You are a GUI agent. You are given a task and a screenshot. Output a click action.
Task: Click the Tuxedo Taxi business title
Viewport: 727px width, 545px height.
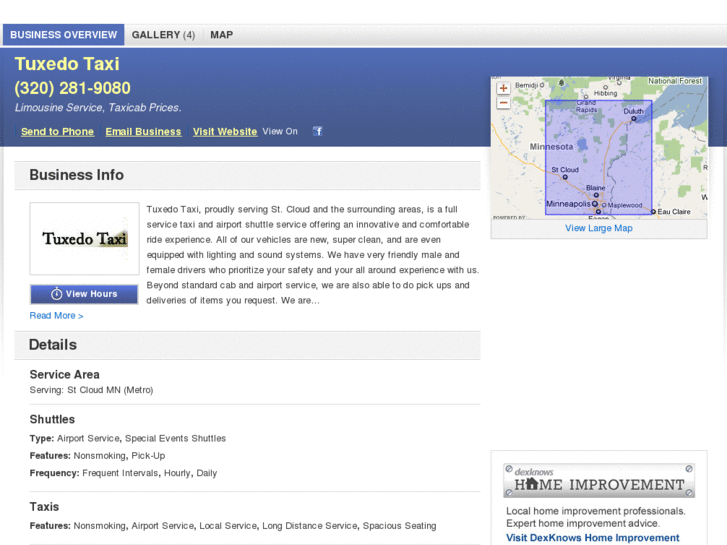[x=67, y=64]
